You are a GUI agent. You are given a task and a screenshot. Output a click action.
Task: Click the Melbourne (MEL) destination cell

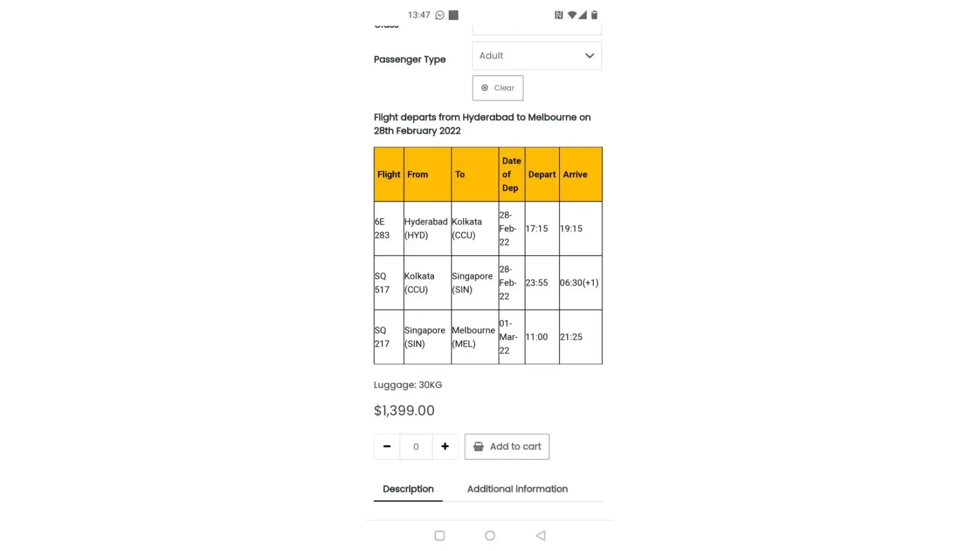[474, 337]
